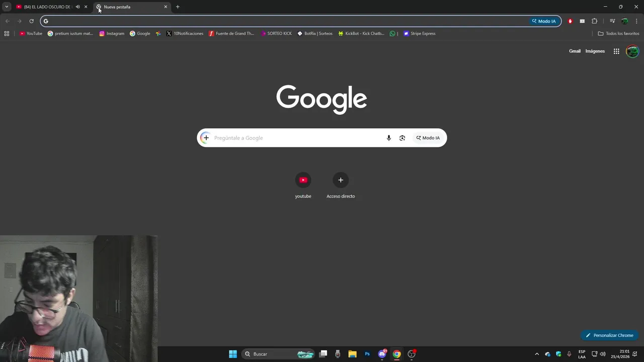This screenshot has width=644, height=362.
Task: Open the WhatsApp bookmark icon
Action: pyautogui.click(x=392, y=34)
